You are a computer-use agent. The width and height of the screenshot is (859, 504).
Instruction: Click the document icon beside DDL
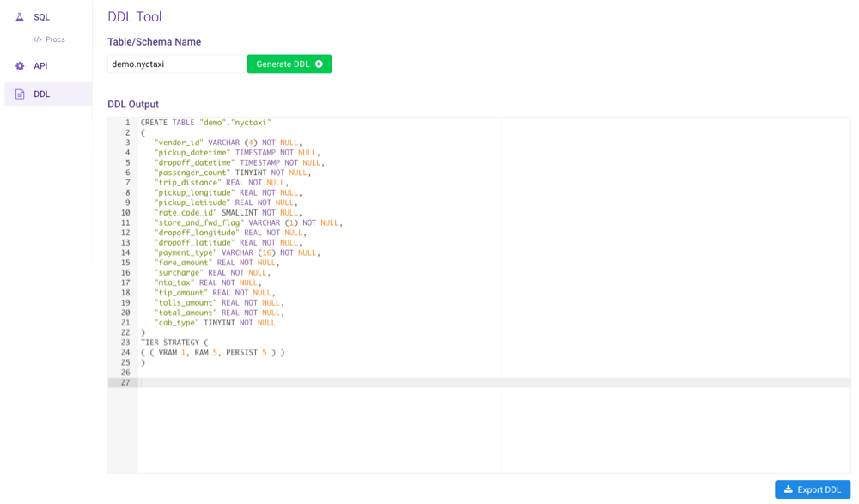click(x=19, y=93)
